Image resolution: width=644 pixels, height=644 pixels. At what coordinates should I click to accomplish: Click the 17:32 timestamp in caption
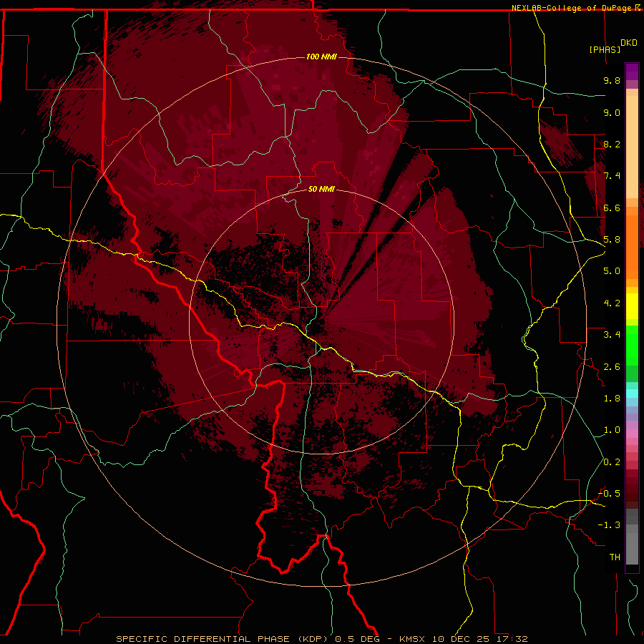tap(512, 639)
